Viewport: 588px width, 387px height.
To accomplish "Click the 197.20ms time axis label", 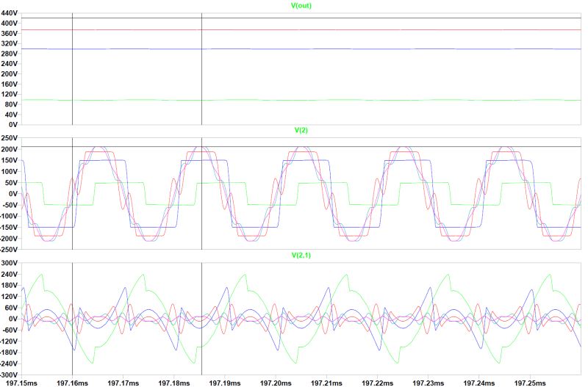I will 276,383.
